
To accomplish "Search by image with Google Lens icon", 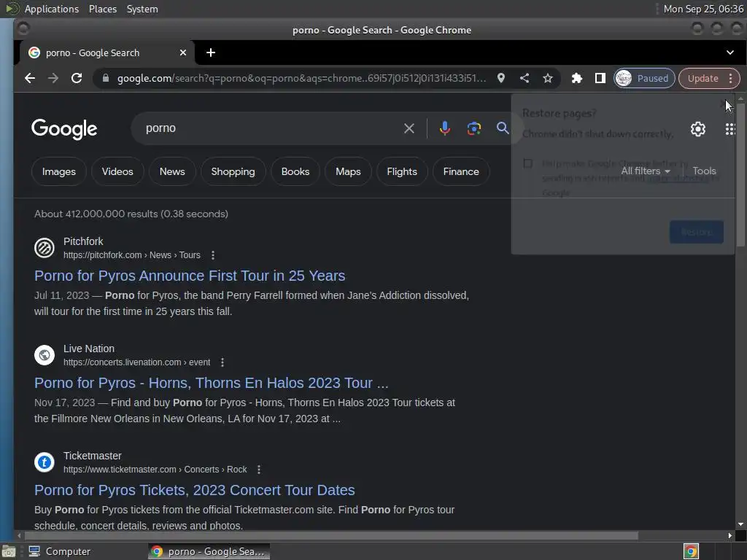I will [x=473, y=128].
